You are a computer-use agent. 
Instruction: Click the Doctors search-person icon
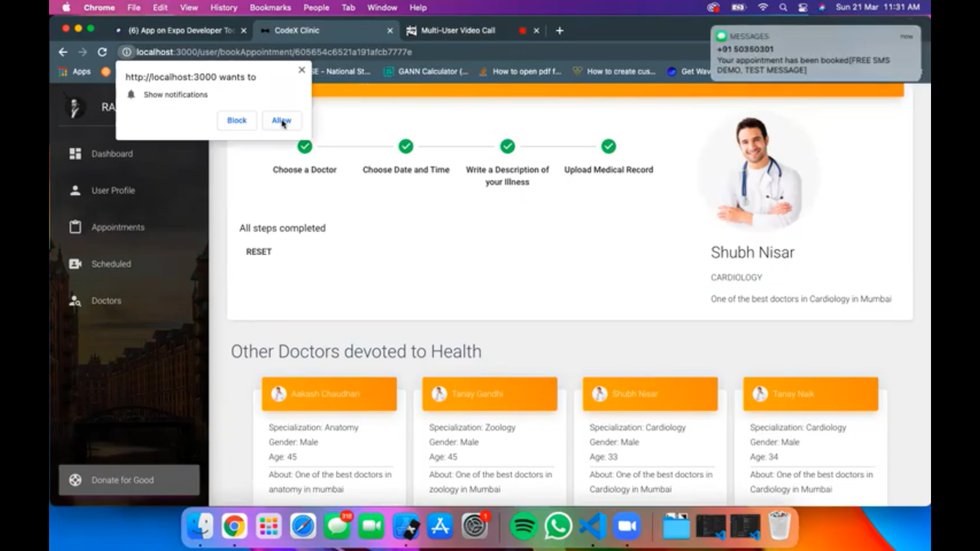(75, 300)
